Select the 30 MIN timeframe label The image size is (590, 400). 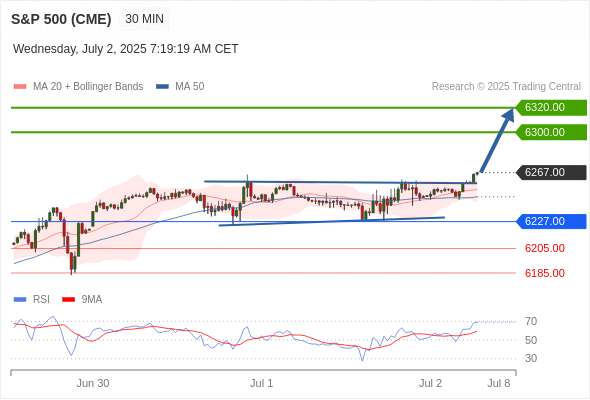coord(144,19)
